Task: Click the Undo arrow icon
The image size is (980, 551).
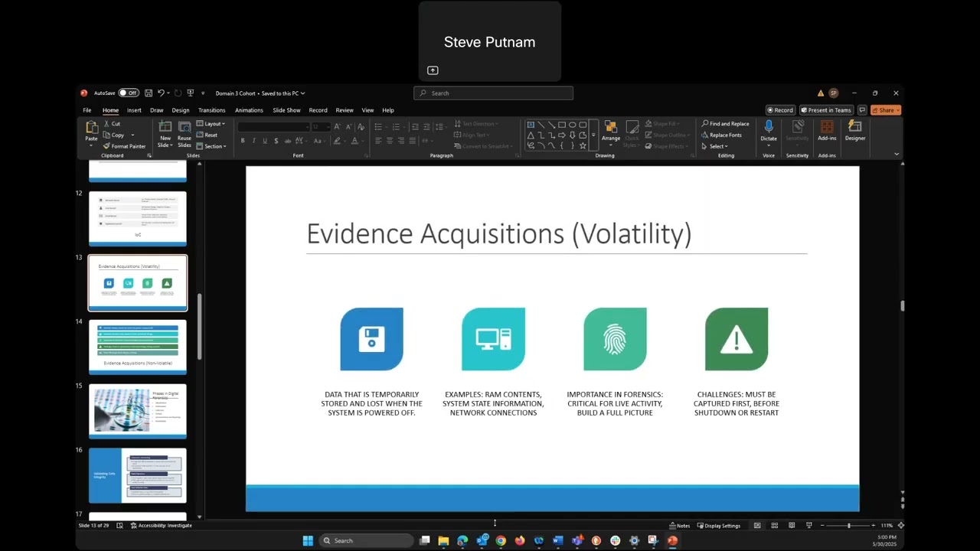Action: (x=161, y=93)
